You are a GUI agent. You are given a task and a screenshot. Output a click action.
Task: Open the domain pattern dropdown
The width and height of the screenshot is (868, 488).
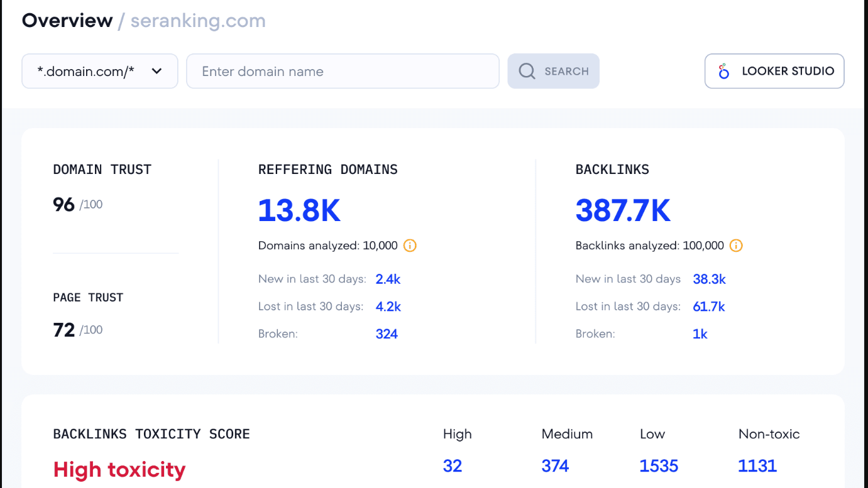(99, 71)
